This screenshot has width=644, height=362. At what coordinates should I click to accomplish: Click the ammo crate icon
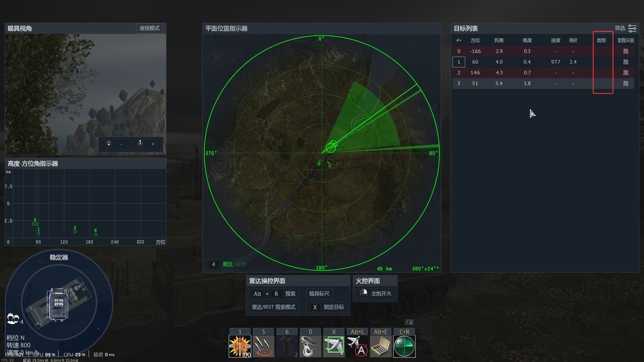[x=381, y=346]
